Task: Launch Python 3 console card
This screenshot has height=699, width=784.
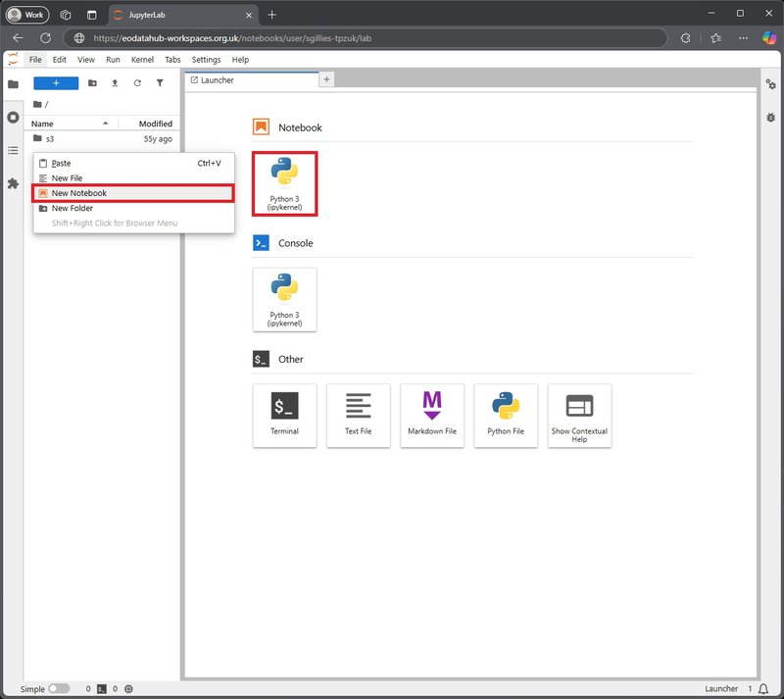Action: (284, 299)
